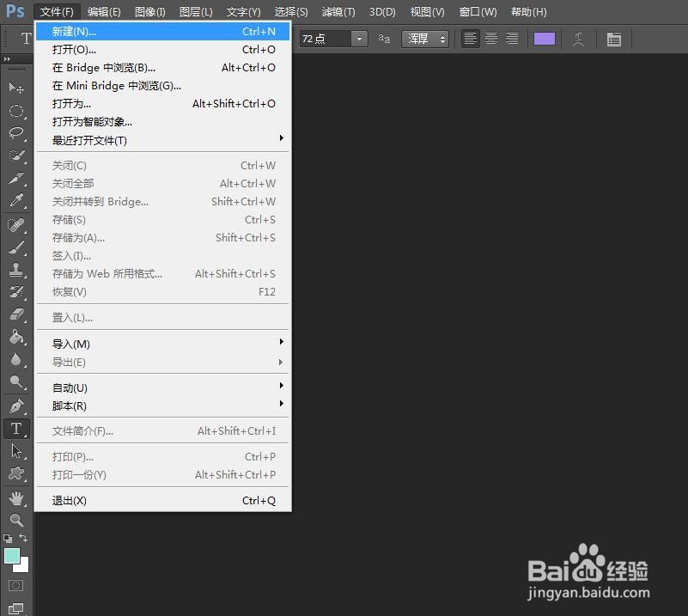Viewport: 688px width, 616px height.
Task: Click the teal foreground color swatch
Action: coord(12,556)
